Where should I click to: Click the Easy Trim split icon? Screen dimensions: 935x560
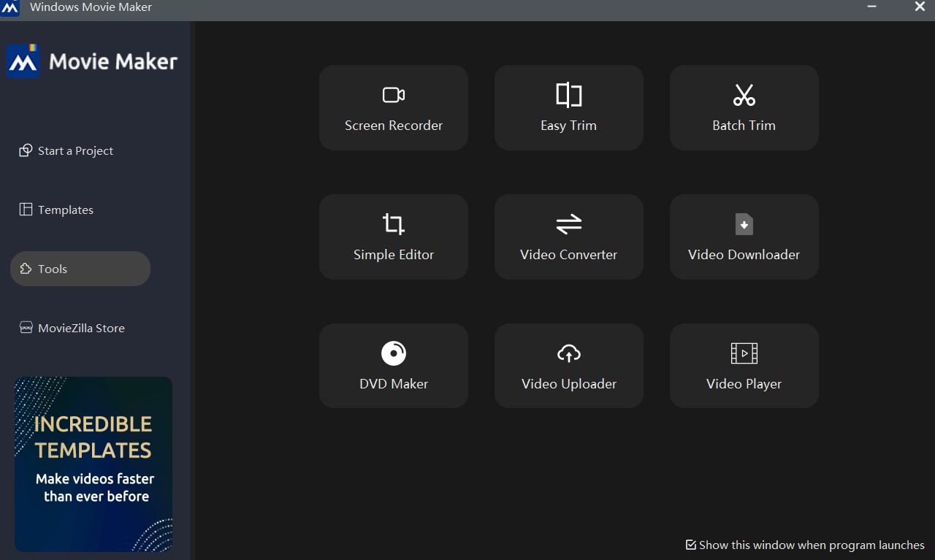[x=568, y=95]
